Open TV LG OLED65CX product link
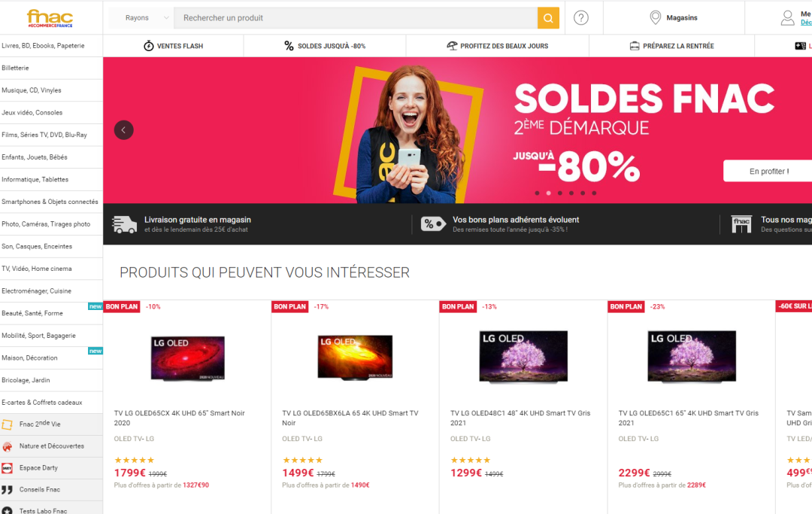This screenshot has width=812, height=514. coord(179,418)
